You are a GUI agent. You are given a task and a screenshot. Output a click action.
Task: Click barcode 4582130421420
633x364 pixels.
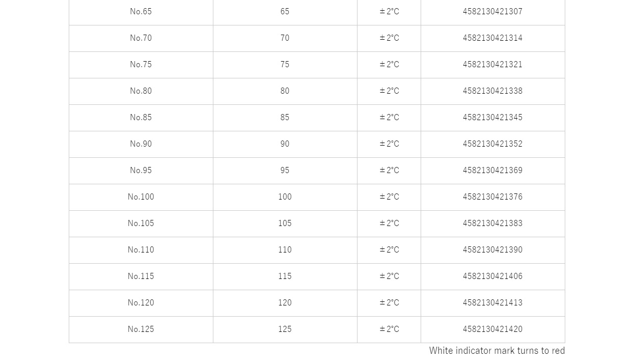492,329
